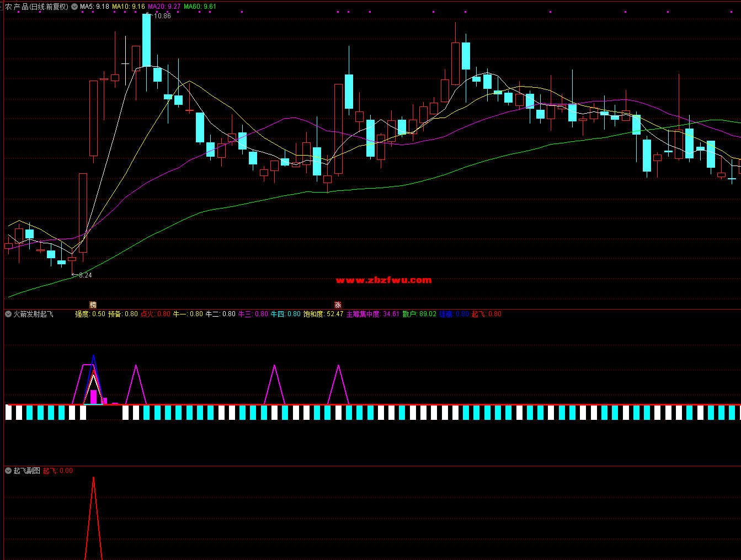Click the 强度: 0.50 indicator value
The height and width of the screenshot is (560, 741).
tap(90, 314)
